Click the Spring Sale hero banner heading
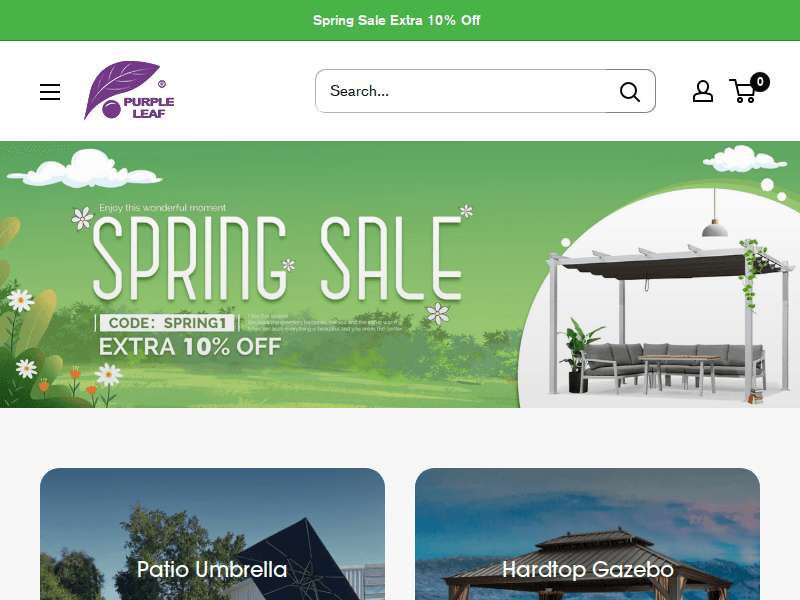This screenshot has height=600, width=800. click(x=277, y=258)
